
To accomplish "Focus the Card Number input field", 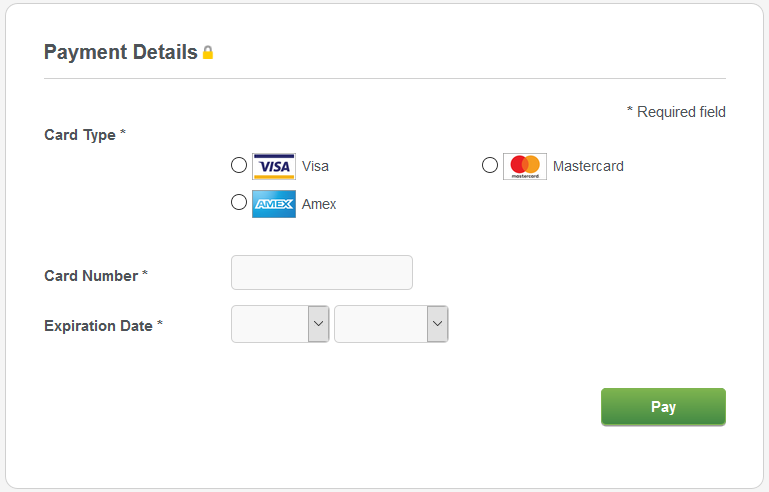I will (x=322, y=272).
